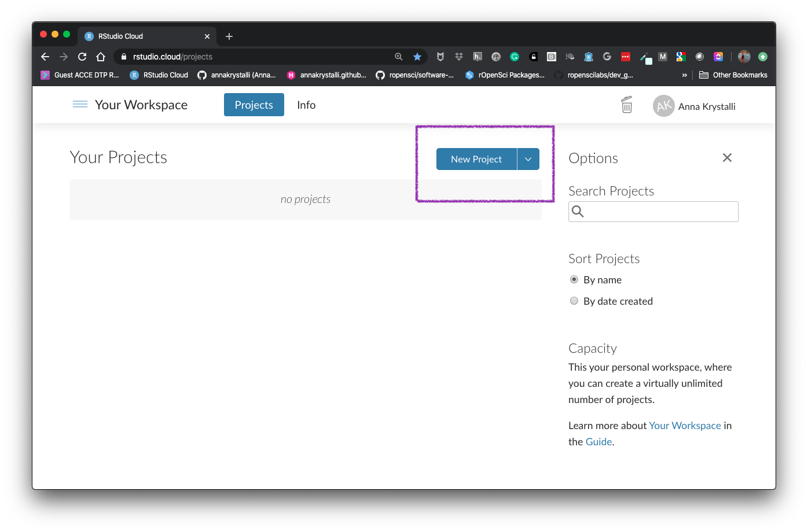Click the zoom magnifier icon in address bar
Viewport: 808px width, 532px height.
tap(399, 57)
